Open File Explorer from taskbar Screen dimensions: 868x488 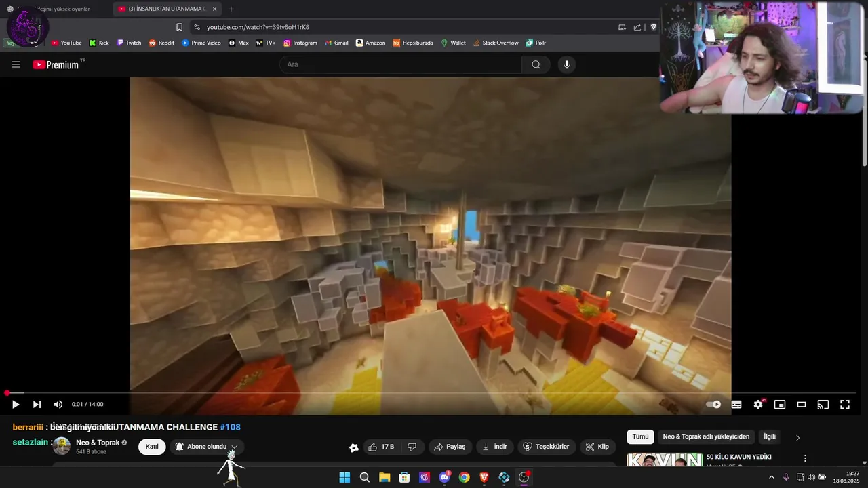coord(384,477)
